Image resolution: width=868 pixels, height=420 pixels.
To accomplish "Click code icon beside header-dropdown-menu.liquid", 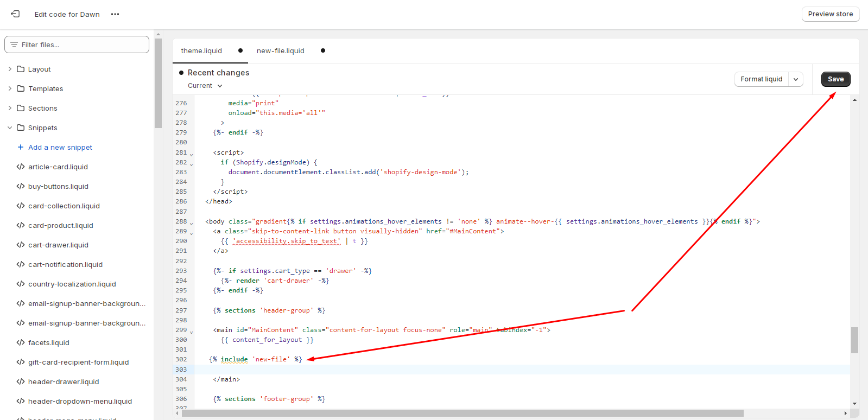I will pos(21,401).
